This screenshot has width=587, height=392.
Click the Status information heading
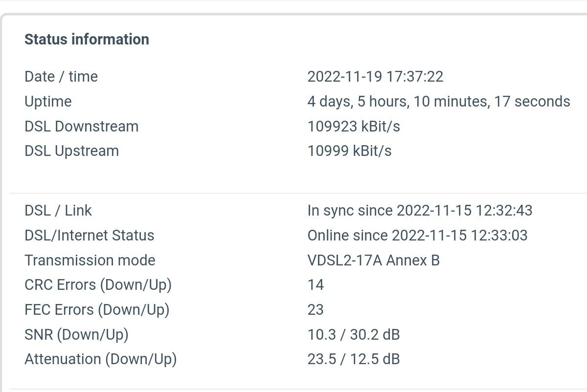pos(87,39)
